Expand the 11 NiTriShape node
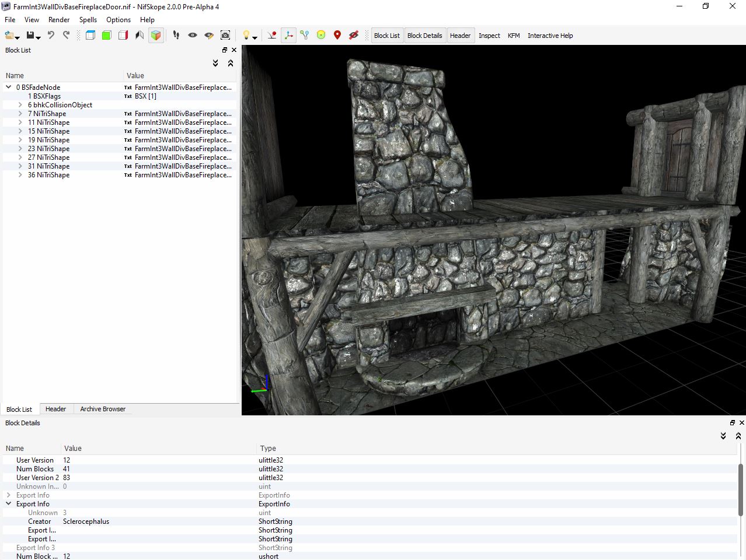This screenshot has height=560, width=746. point(20,123)
